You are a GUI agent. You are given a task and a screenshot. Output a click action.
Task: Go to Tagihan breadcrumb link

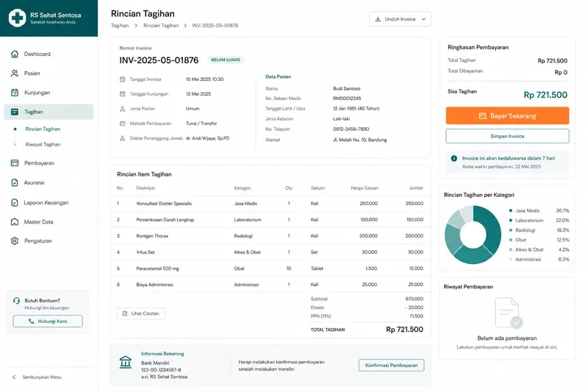[x=120, y=26]
